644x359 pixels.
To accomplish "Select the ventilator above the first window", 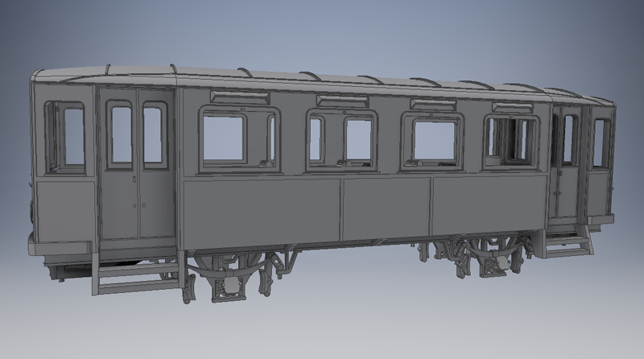I will click(x=239, y=97).
